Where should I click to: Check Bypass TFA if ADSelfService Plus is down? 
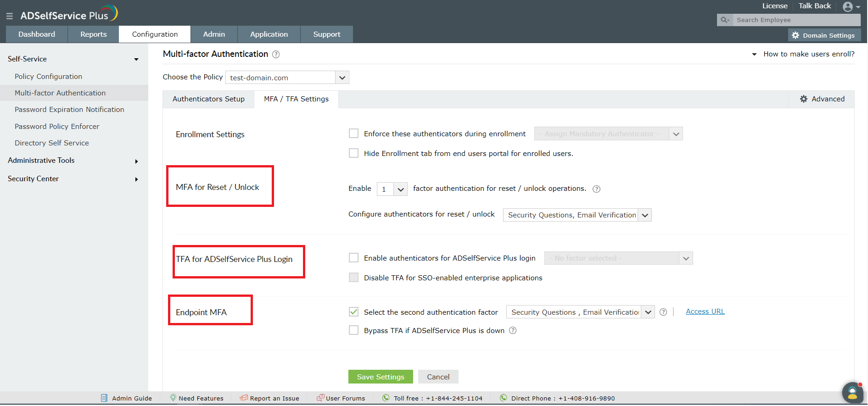point(353,330)
